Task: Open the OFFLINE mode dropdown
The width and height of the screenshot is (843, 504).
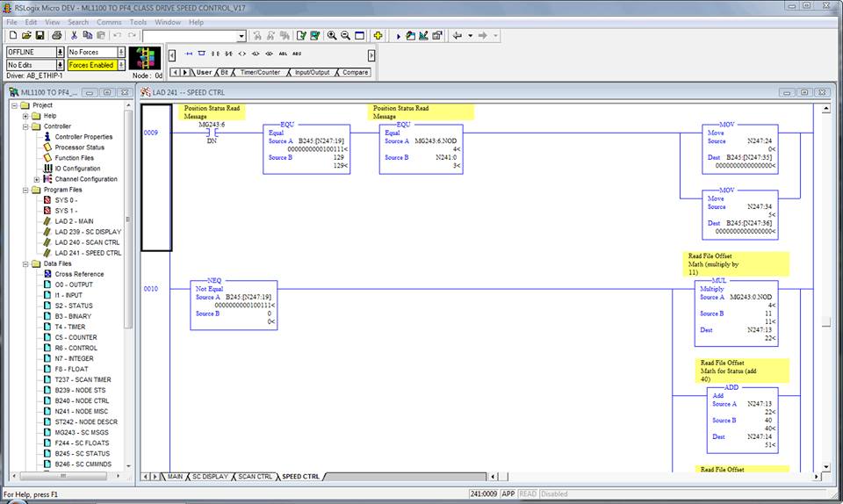Action: (x=60, y=53)
